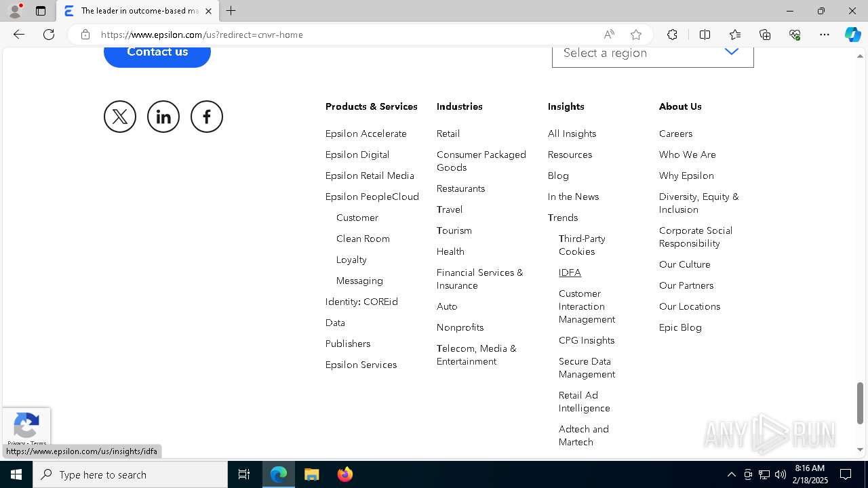Open the Clean Room link

363,239
